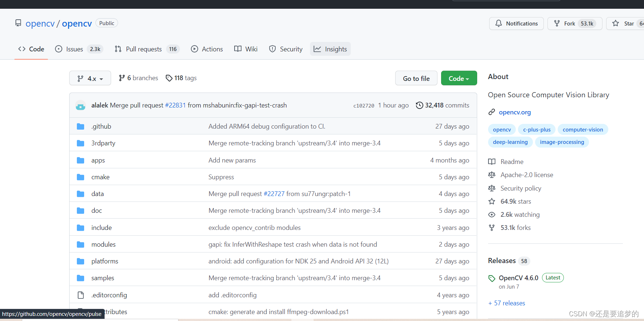Viewport: 644px width, 321px height.
Task: Click the apps folder icon
Action: tap(80, 160)
